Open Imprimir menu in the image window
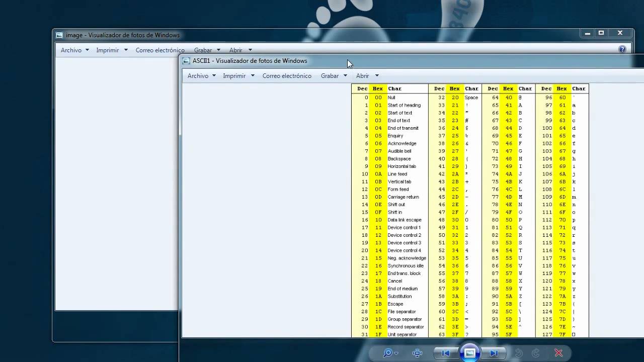The height and width of the screenshot is (362, 644). tap(111, 50)
